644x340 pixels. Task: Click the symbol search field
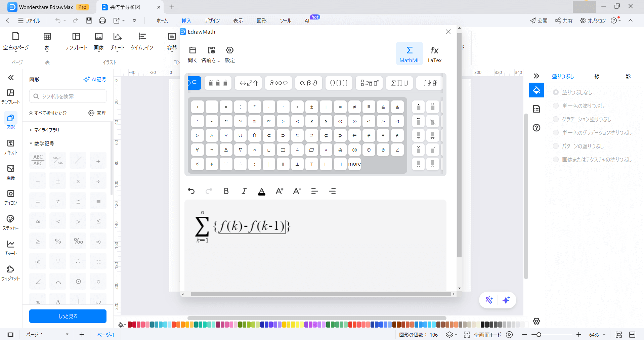(68, 96)
